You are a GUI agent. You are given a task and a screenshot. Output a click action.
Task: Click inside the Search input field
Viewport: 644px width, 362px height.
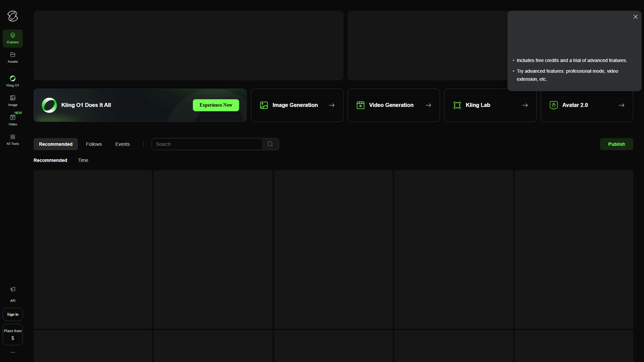201,144
